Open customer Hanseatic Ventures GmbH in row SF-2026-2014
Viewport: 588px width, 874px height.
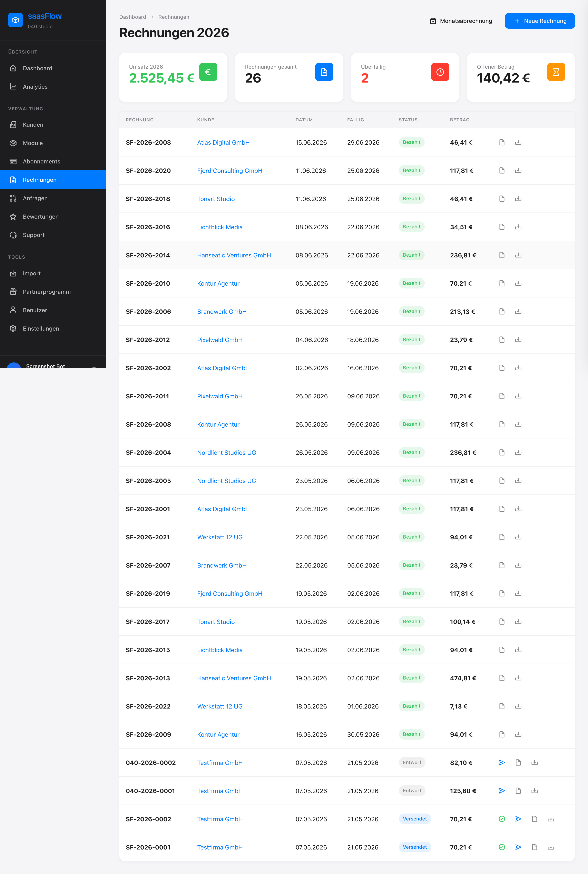point(234,255)
